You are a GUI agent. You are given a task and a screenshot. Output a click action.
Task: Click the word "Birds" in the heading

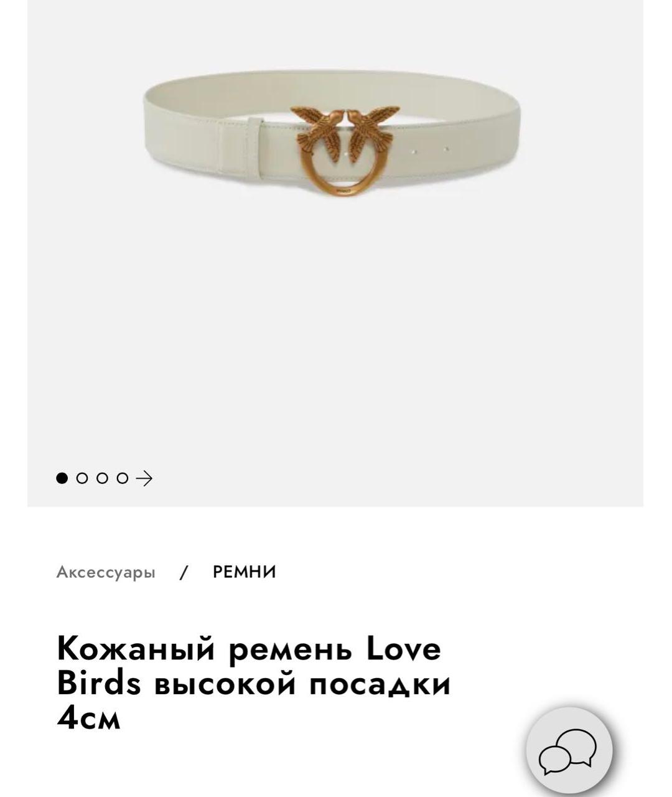click(99, 682)
